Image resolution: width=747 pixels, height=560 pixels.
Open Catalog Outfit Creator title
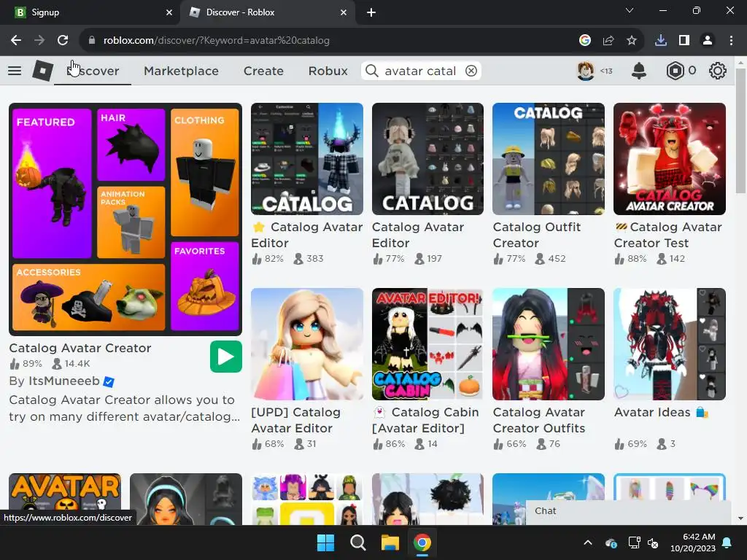536,236
